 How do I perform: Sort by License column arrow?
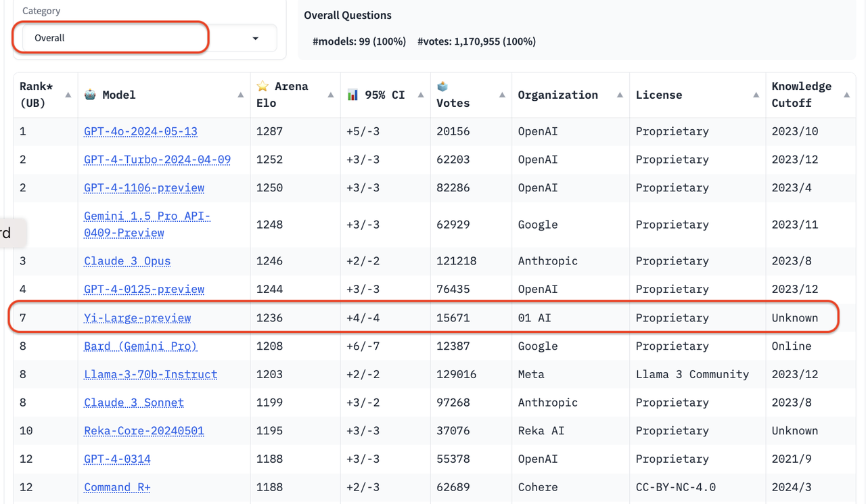[x=756, y=95]
